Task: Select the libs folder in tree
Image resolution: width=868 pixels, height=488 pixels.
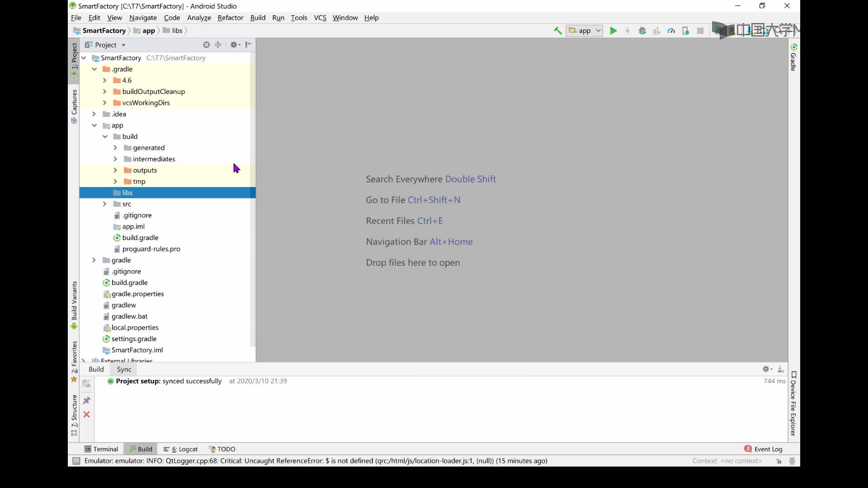Action: (x=167, y=192)
